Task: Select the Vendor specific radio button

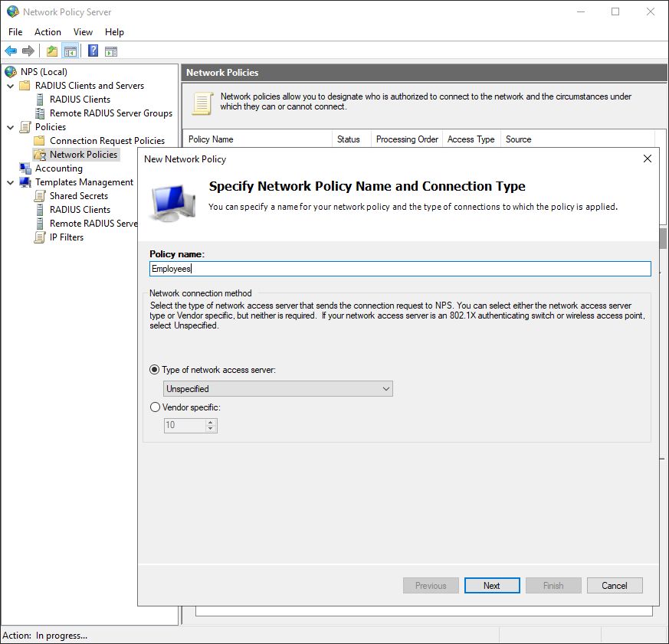Action: point(155,407)
